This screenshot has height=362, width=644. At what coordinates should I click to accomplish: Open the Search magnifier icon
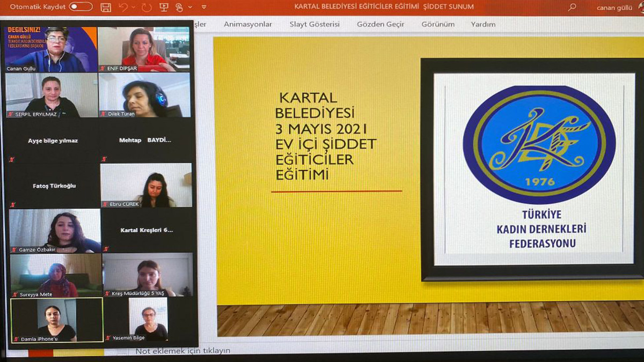coord(572,7)
